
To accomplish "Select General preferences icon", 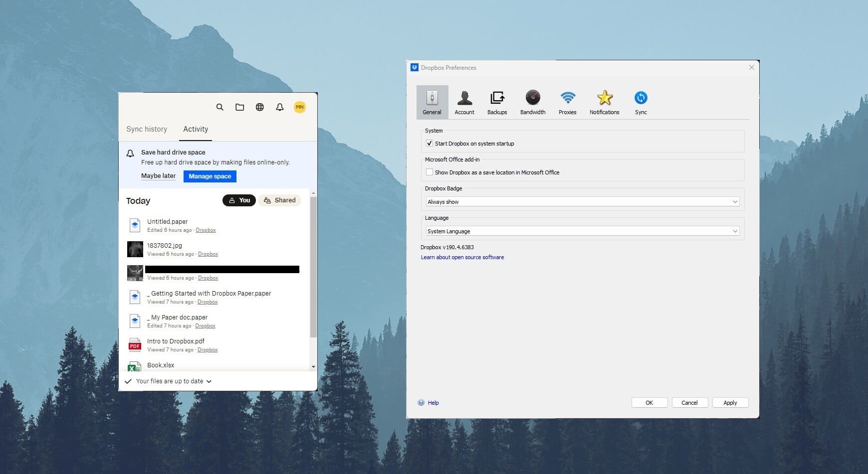I will (432, 102).
